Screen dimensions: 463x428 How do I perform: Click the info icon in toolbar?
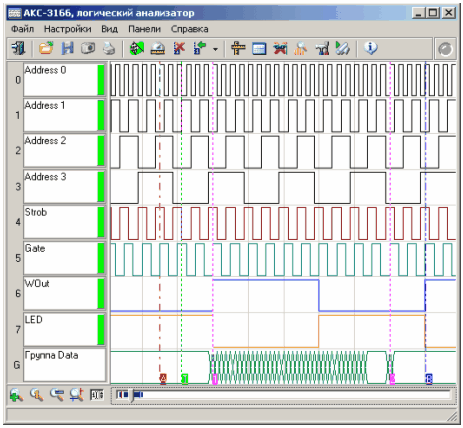coord(370,49)
